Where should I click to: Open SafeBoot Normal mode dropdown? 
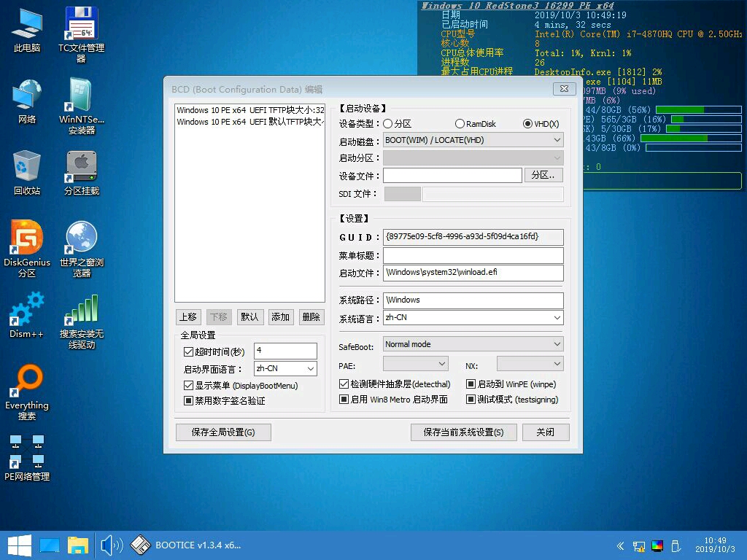(x=473, y=344)
